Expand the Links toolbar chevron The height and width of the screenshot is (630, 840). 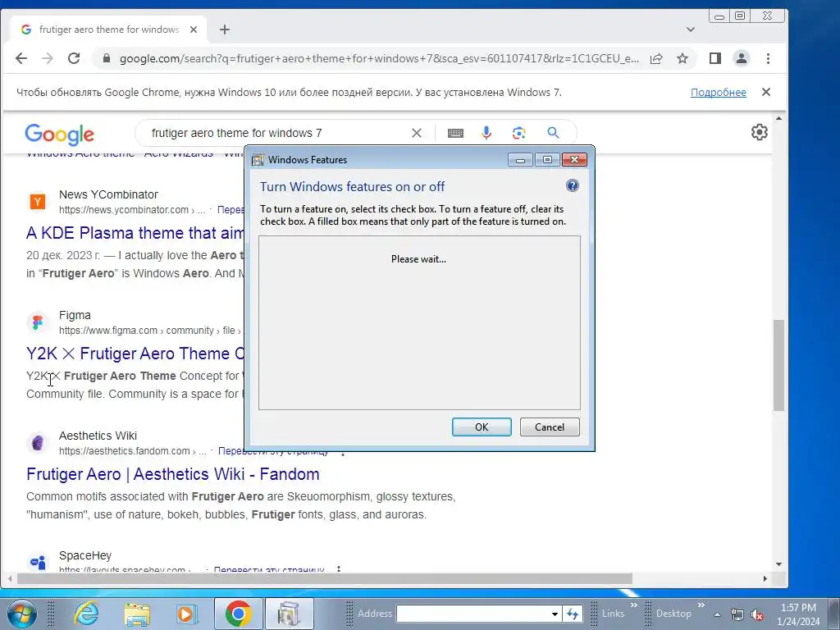pos(634,605)
